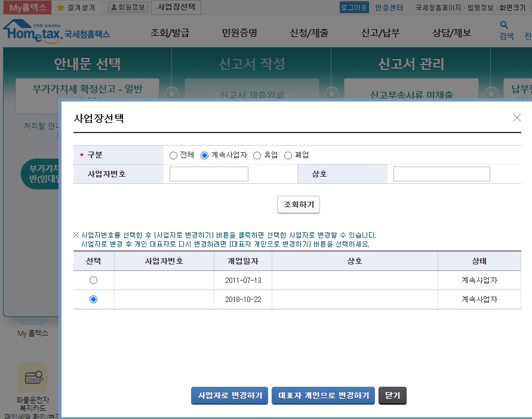This screenshot has height=419, width=532.
Task: Select the 휴업 radio option
Action: coord(257,155)
